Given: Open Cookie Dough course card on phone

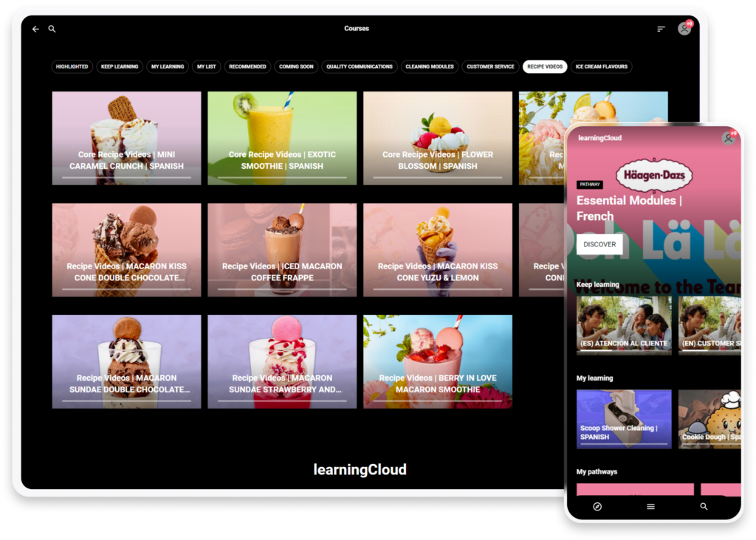Looking at the screenshot, I should coord(709,419).
